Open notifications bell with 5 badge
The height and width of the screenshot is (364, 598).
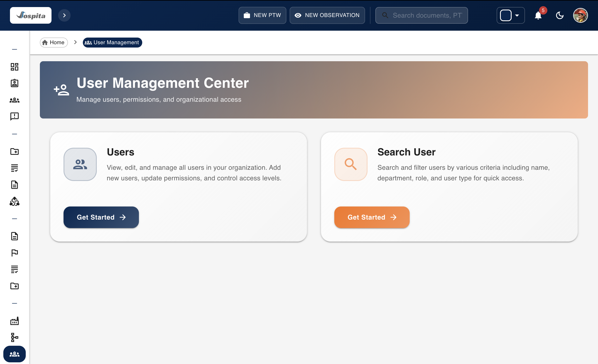(x=538, y=16)
